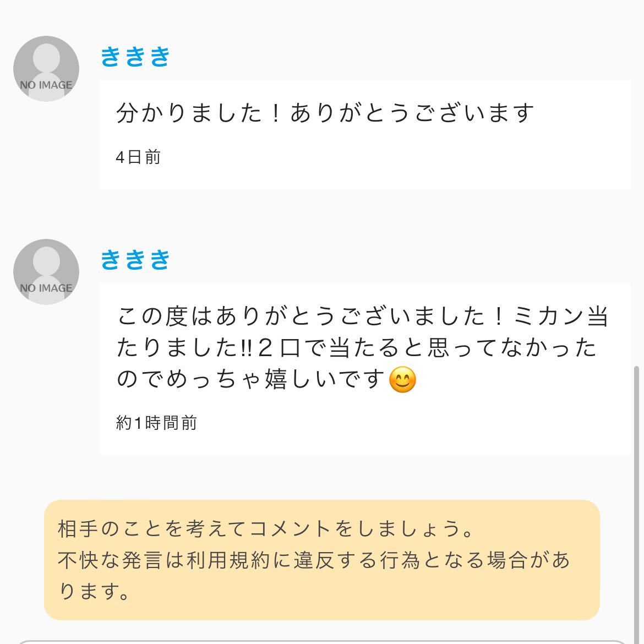The image size is (644, 644).
Task: Click the smiling emoji after 嬉しいです
Action: click(x=402, y=380)
